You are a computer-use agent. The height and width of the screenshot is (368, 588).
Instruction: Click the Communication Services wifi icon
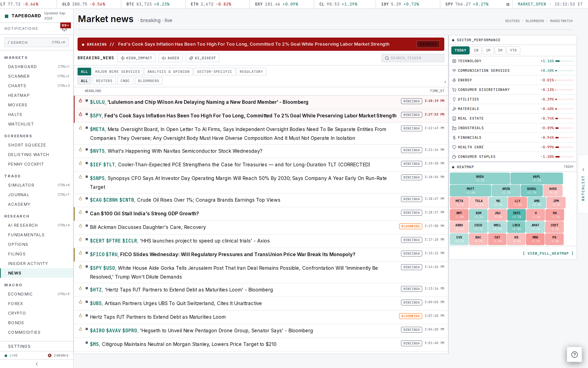tap(454, 71)
